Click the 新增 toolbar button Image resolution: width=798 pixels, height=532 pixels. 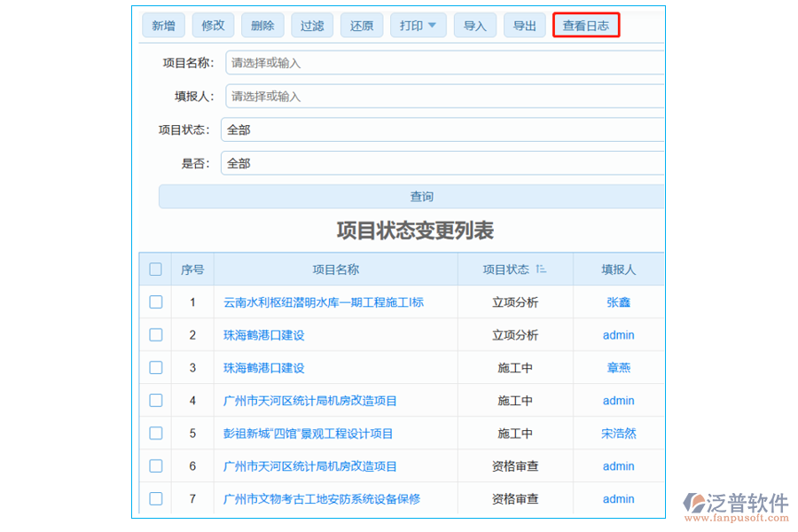tap(163, 25)
